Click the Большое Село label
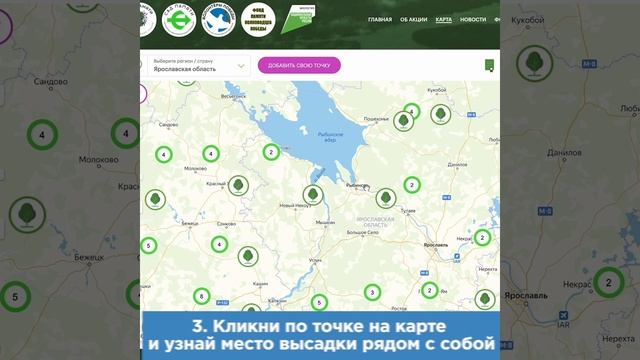The image size is (640, 360). (x=363, y=232)
